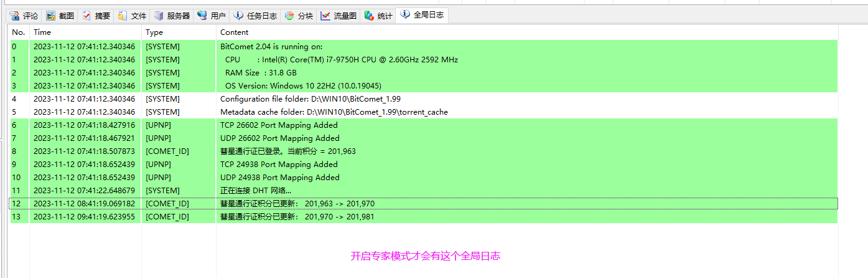Click timestamp 2023-11-12 09:41:19.623955
The height and width of the screenshot is (278, 868).
[84, 217]
